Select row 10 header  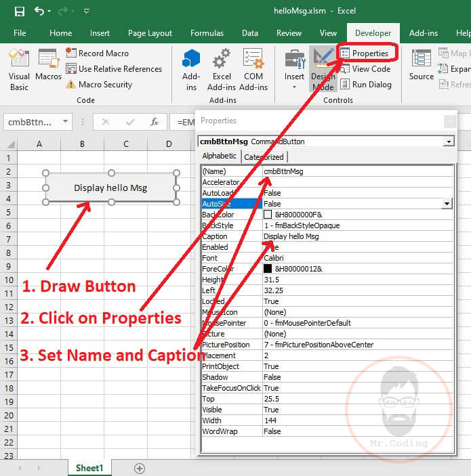[x=9, y=280]
